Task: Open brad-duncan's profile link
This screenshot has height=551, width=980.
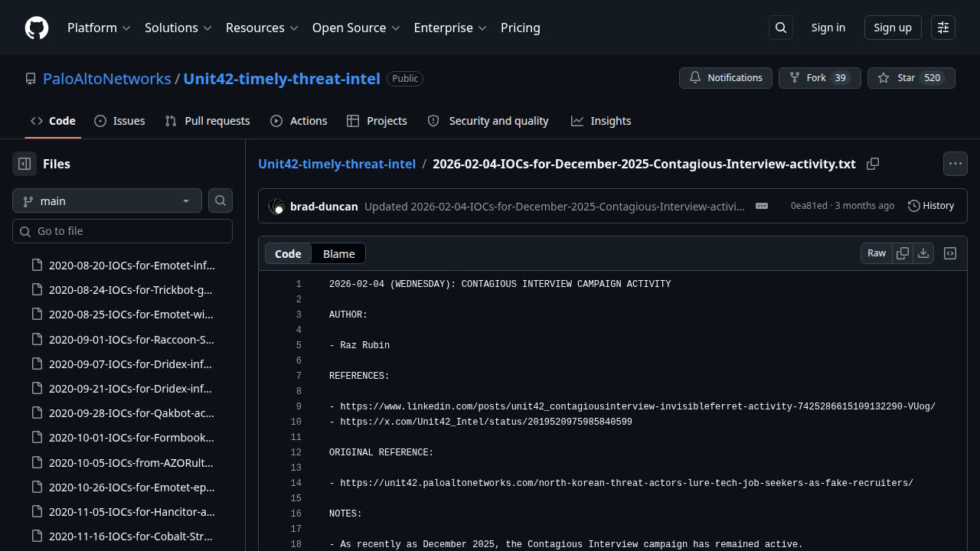Action: click(324, 206)
